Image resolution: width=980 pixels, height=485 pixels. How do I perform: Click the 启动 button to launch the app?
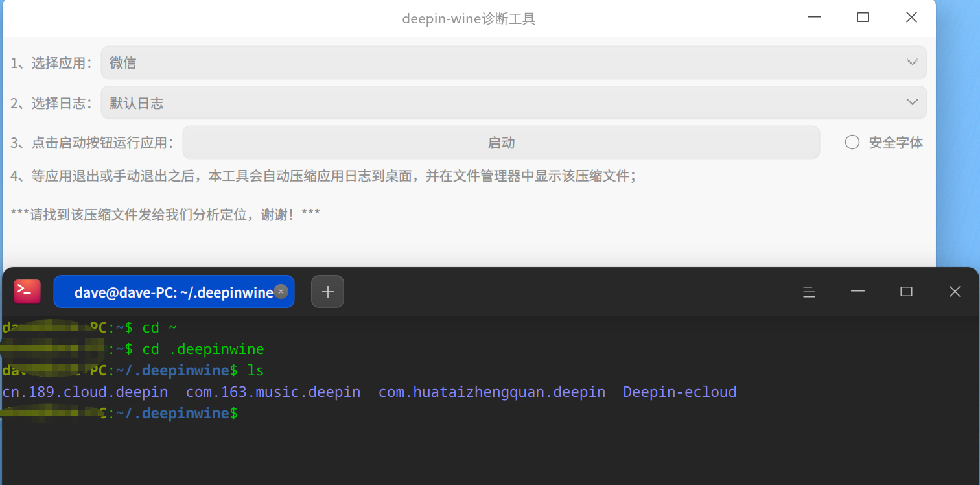[501, 143]
